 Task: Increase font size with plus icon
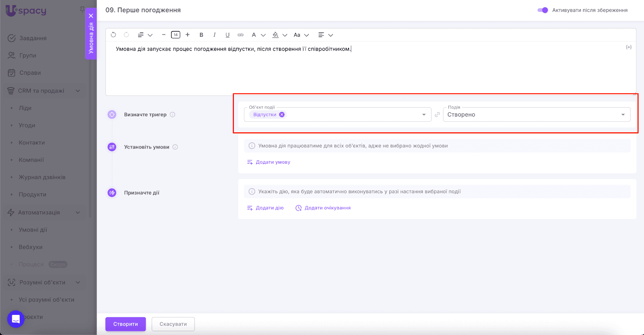pyautogui.click(x=188, y=35)
